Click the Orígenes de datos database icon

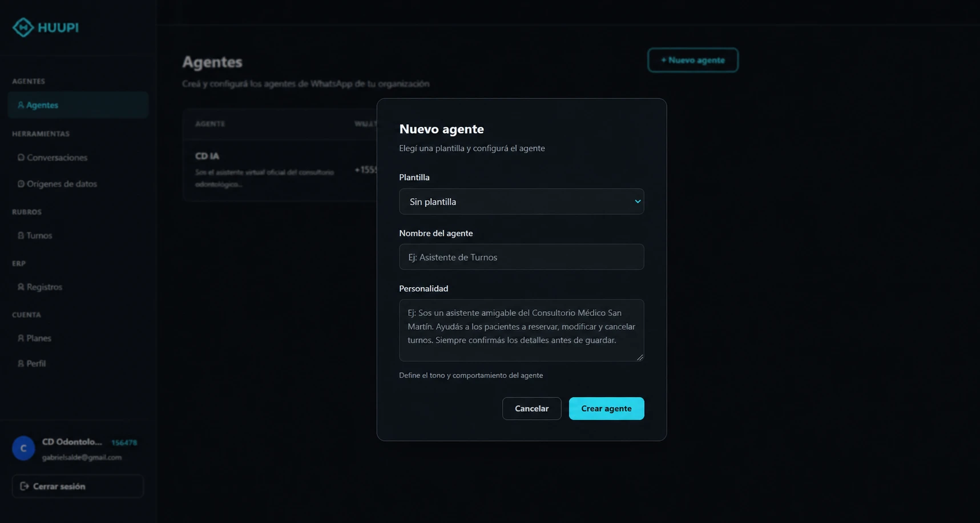pyautogui.click(x=21, y=184)
